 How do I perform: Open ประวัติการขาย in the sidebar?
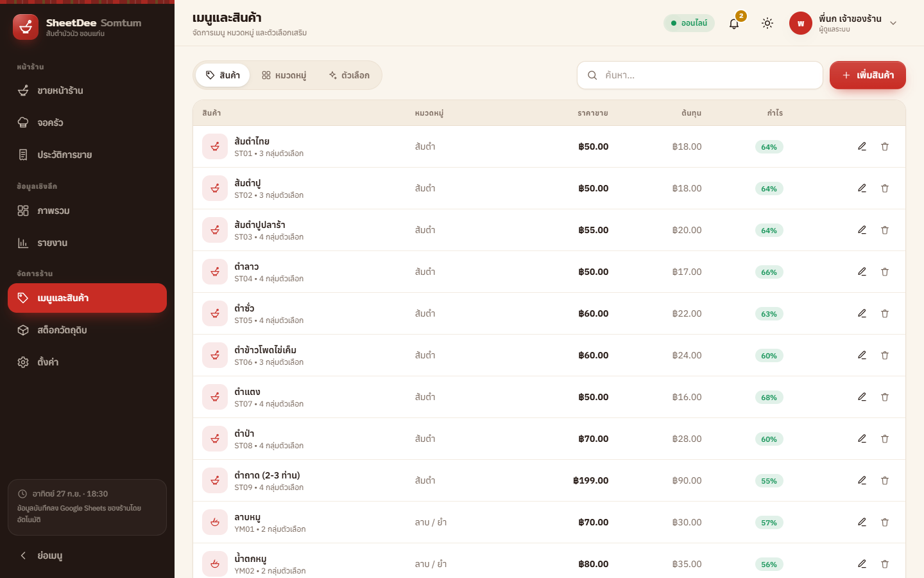87,155
